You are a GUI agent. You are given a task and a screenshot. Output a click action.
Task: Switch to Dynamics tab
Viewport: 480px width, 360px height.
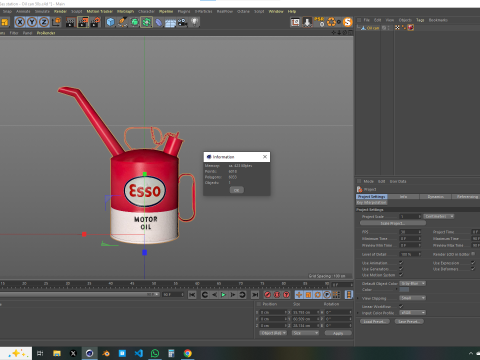click(435, 197)
